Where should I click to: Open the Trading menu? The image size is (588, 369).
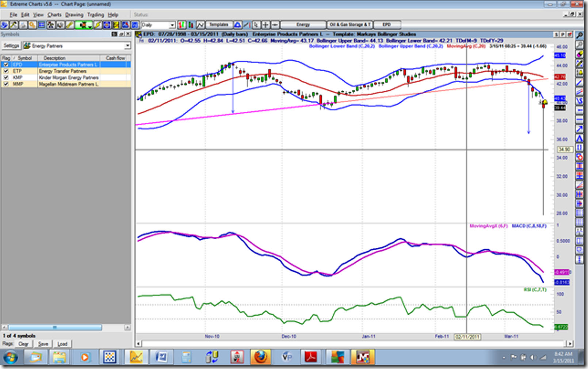96,15
